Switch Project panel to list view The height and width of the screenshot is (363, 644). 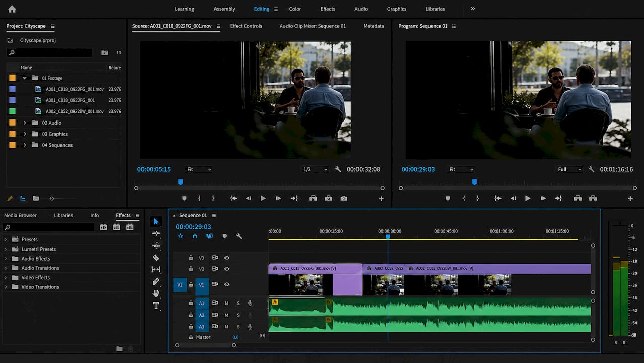pyautogui.click(x=23, y=199)
